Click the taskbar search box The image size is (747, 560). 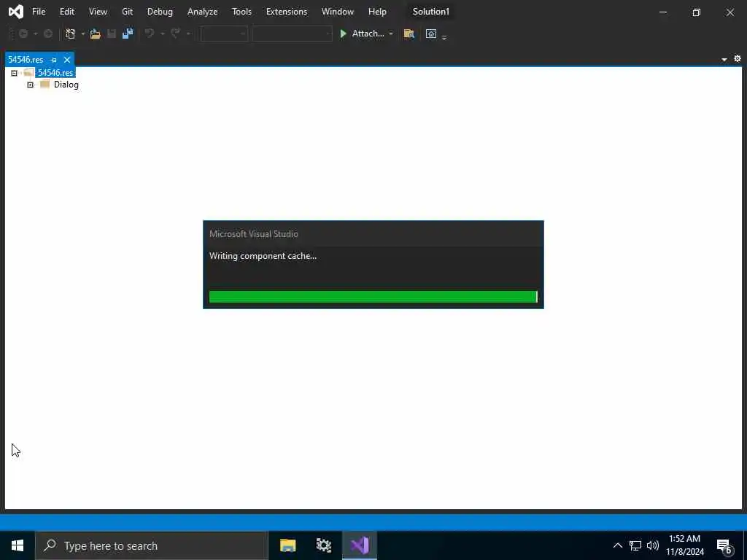(152, 545)
